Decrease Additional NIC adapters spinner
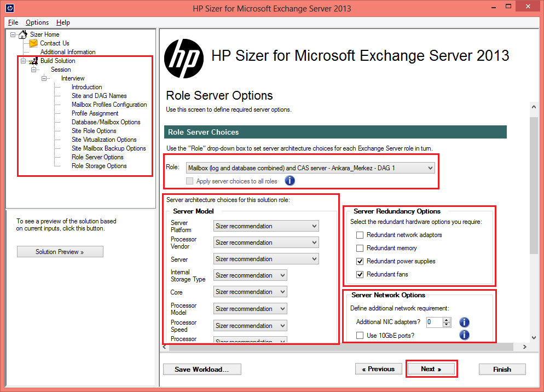This screenshot has width=544, height=392. [x=447, y=325]
